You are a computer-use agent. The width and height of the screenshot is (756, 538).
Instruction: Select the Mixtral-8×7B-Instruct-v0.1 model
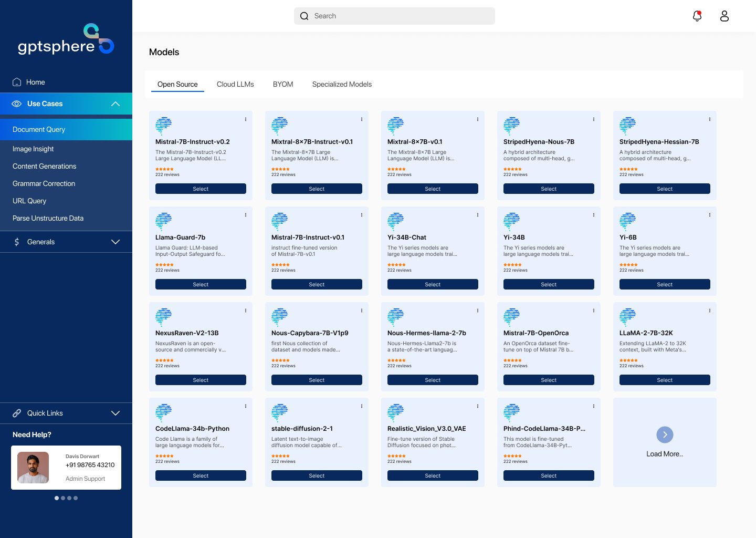point(317,189)
